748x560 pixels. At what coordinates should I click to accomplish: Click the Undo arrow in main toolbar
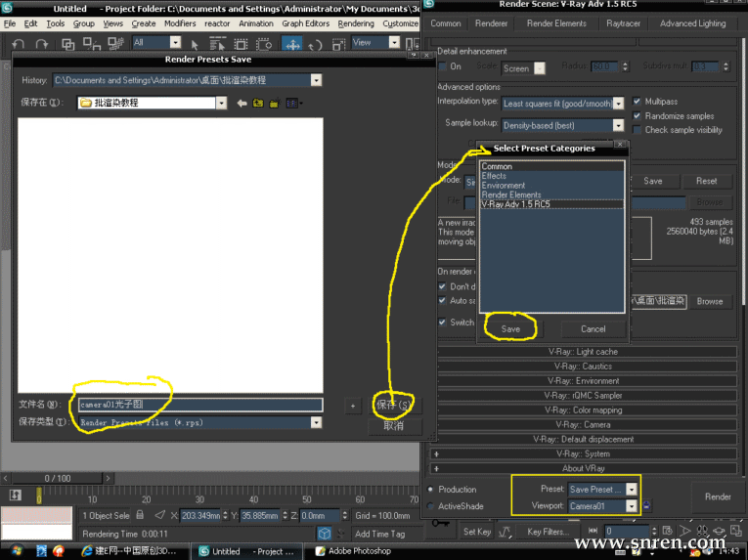19,44
